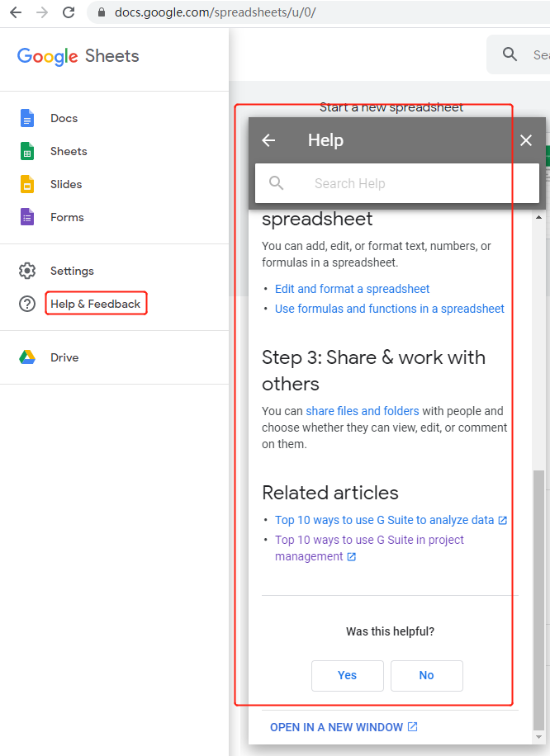This screenshot has height=756, width=550.
Task: Select Sheets in the sidebar menu
Action: click(x=69, y=151)
